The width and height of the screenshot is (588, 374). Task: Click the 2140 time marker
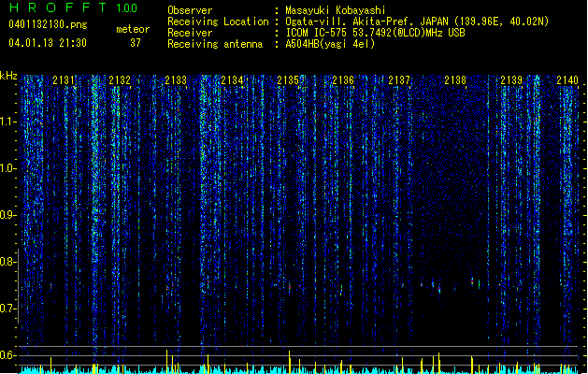click(567, 80)
